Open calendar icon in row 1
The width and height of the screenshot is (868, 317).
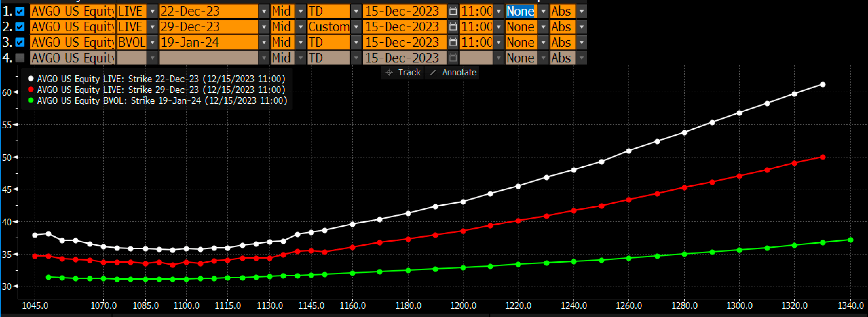point(453,12)
